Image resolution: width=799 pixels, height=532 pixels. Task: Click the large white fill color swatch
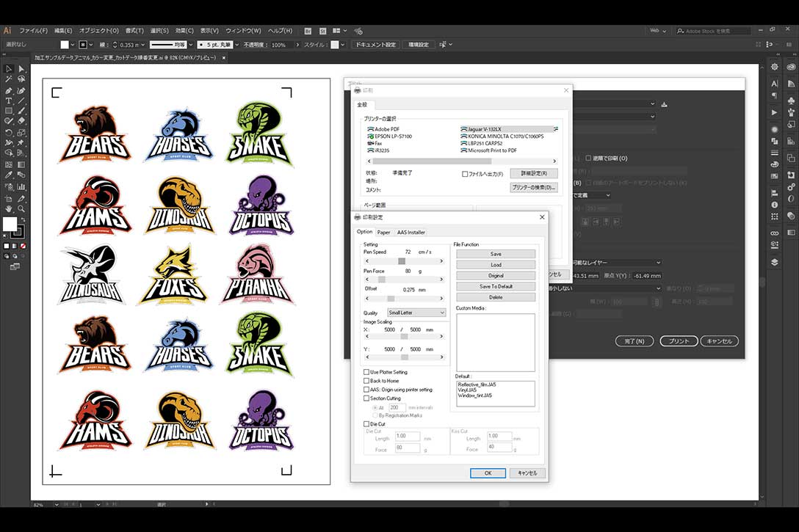(9, 224)
